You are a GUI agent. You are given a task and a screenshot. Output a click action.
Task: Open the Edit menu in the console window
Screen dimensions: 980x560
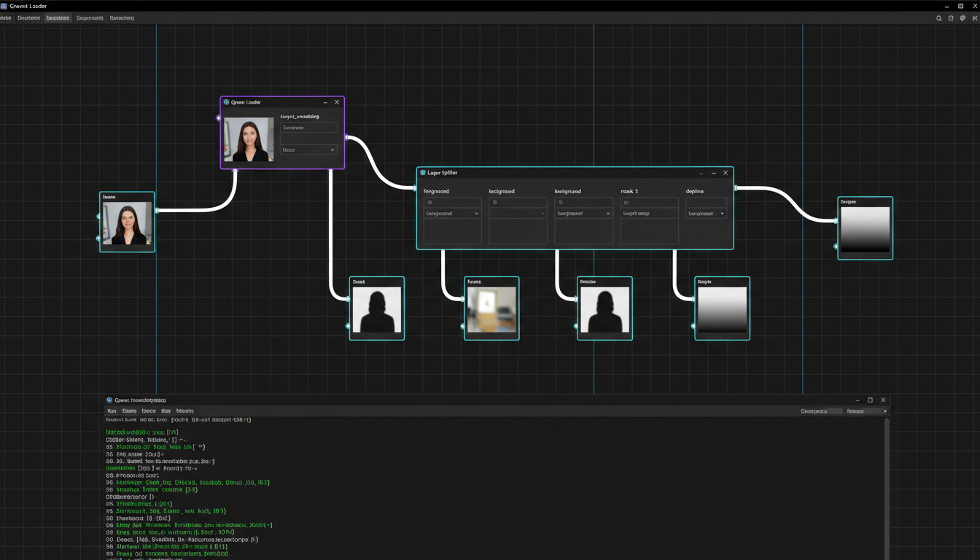pyautogui.click(x=129, y=411)
